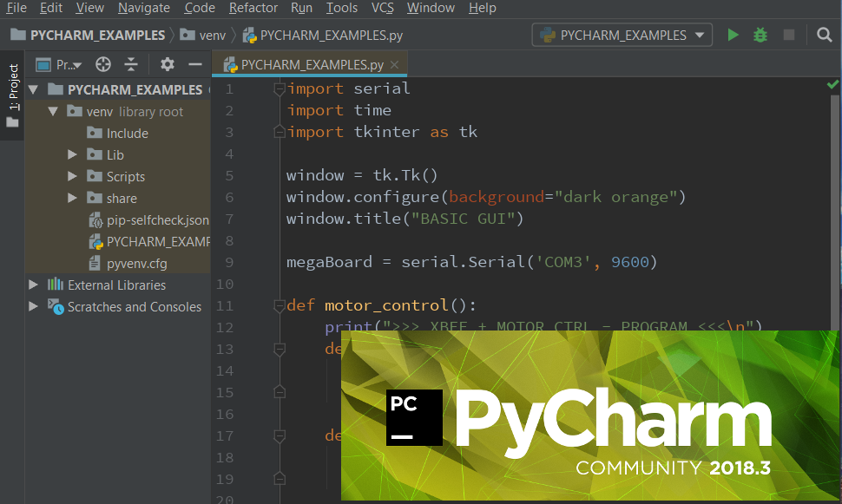Hide the project tool window minus icon

click(195, 64)
